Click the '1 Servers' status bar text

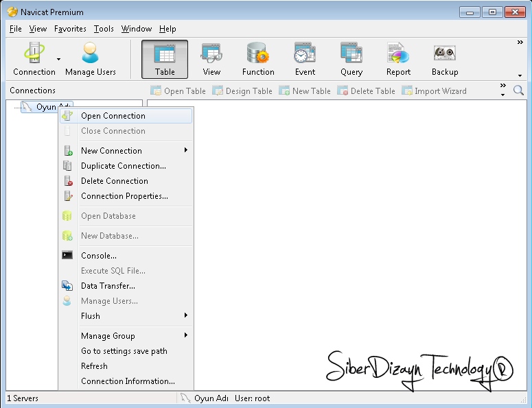point(23,398)
